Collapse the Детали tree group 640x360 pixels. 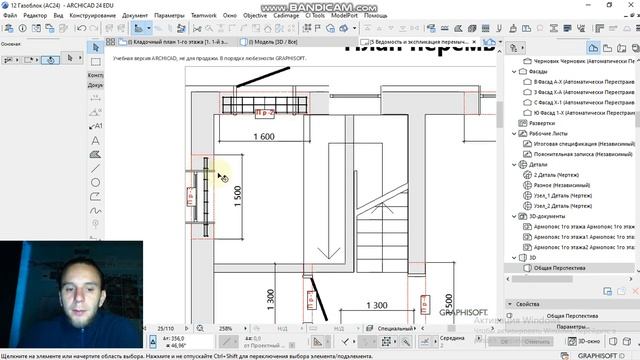[x=514, y=164]
